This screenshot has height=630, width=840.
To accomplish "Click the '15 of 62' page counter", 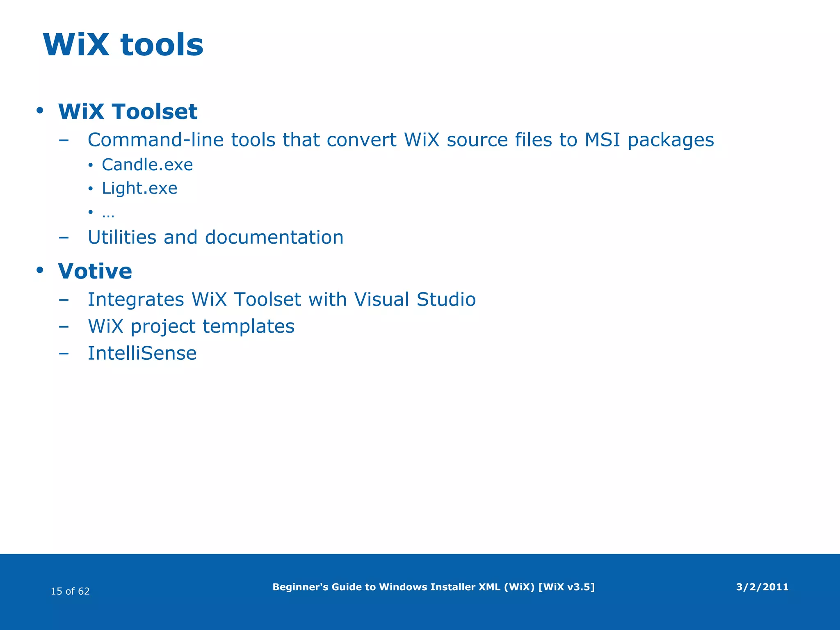I will (70, 591).
